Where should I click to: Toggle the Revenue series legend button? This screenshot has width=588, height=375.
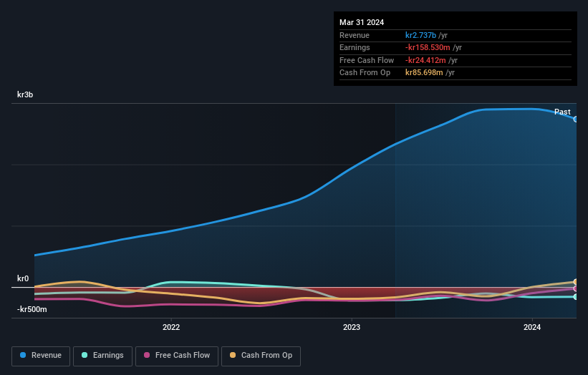tap(41, 356)
